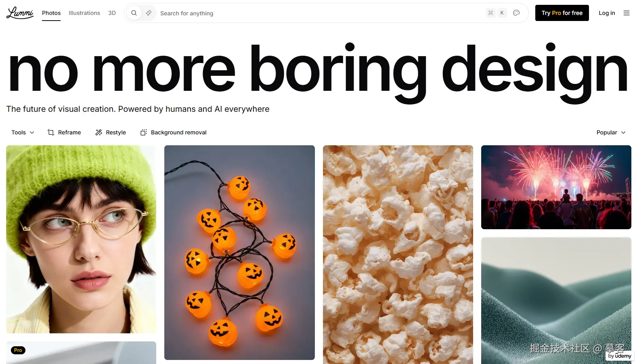
Task: Toggle the AI sparkle search icon
Action: pyautogui.click(x=149, y=13)
